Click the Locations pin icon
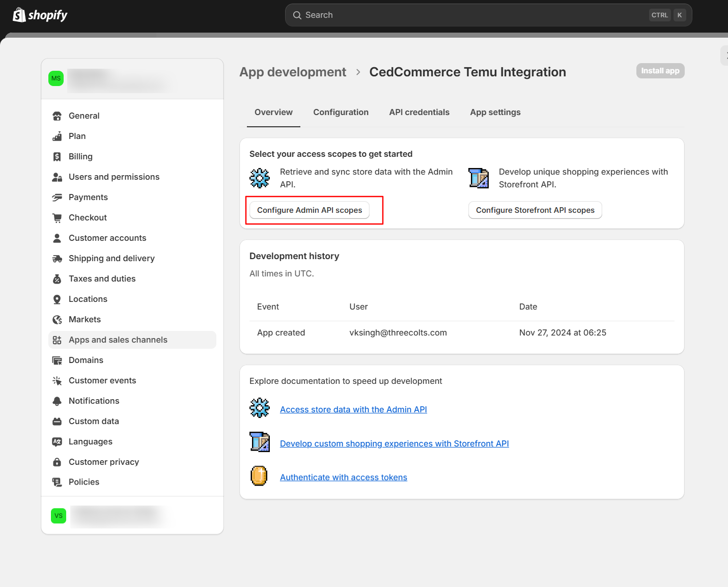 [57, 299]
